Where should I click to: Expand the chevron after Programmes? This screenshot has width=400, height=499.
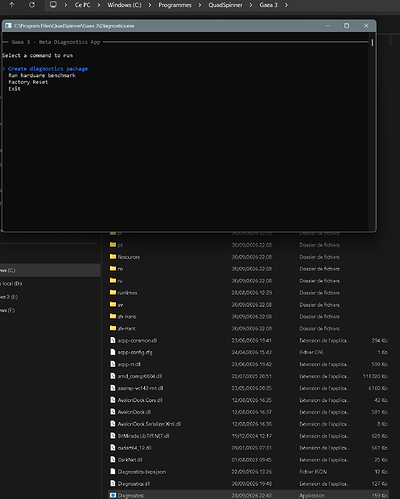pos(200,5)
